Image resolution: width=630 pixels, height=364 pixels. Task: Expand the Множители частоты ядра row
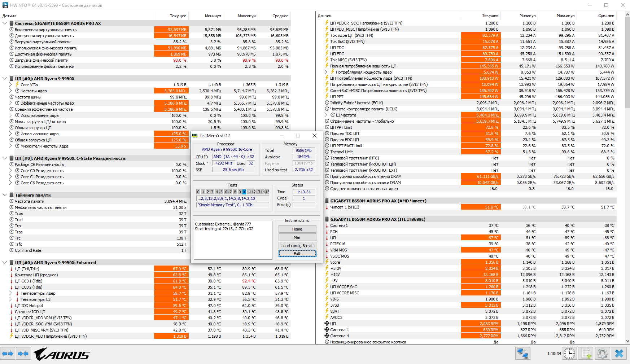click(10, 146)
